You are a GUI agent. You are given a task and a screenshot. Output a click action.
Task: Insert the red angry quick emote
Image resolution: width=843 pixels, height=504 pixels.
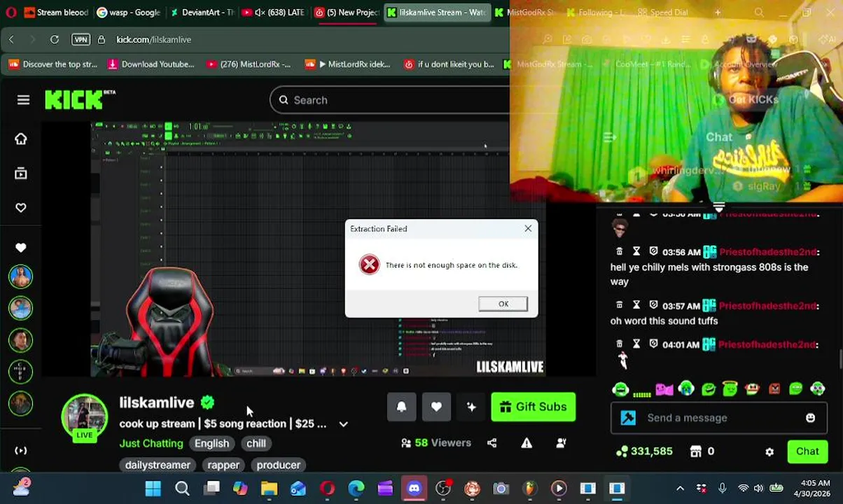pyautogui.click(x=774, y=388)
